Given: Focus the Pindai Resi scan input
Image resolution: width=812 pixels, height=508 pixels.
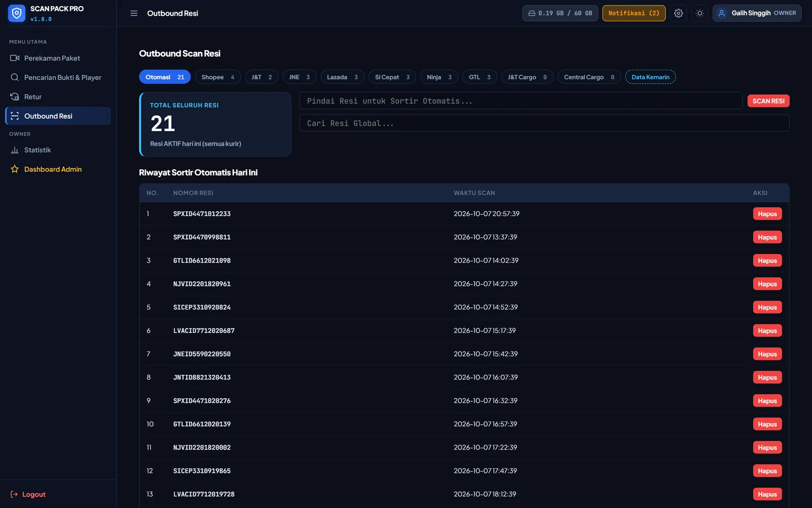Looking at the screenshot, I should pos(521,101).
